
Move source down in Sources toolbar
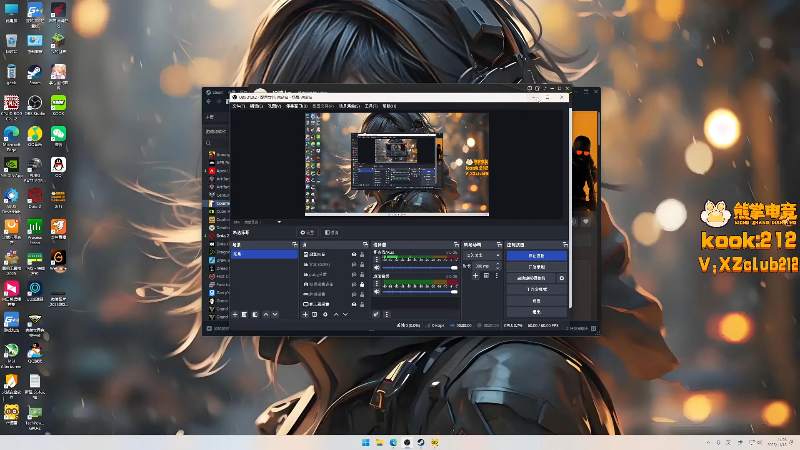click(345, 314)
